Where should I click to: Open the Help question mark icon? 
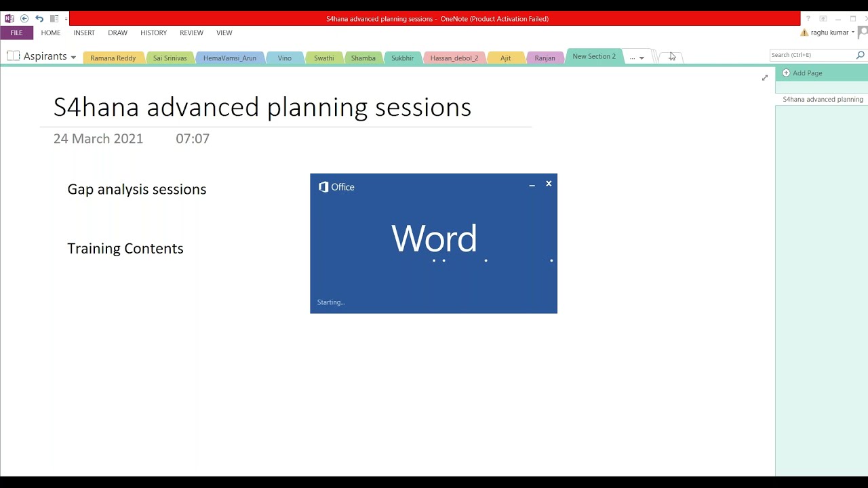(x=808, y=19)
